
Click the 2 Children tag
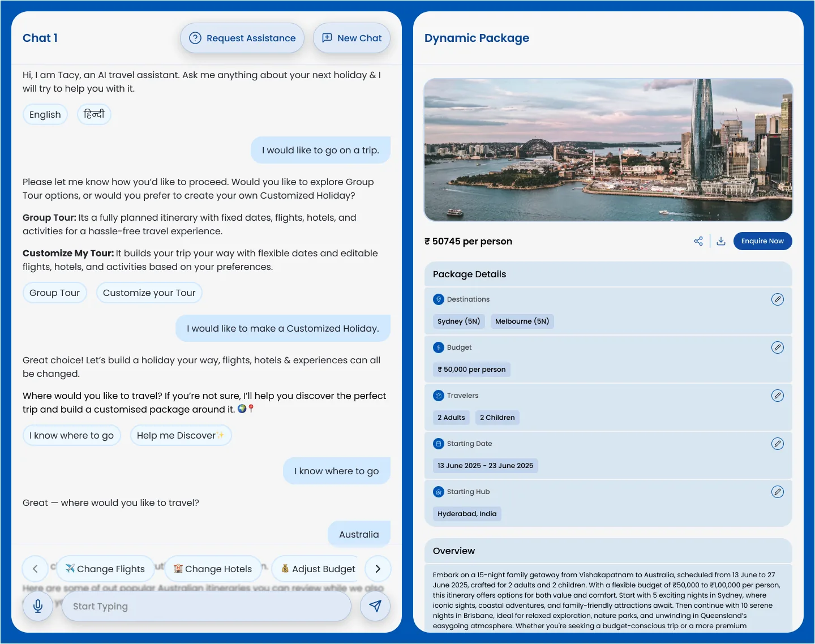click(497, 418)
